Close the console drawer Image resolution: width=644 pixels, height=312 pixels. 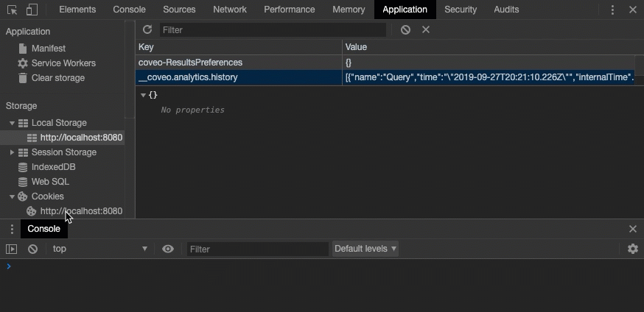[633, 229]
